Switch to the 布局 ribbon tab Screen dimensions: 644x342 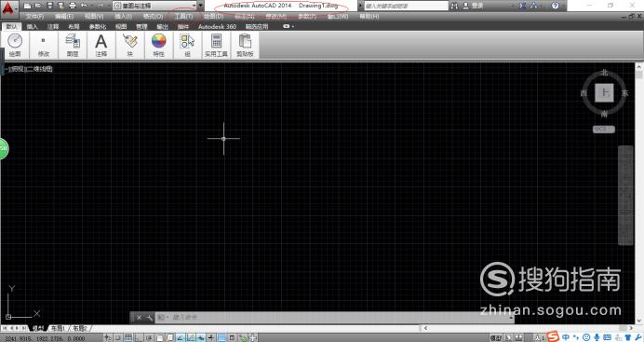click(x=74, y=26)
